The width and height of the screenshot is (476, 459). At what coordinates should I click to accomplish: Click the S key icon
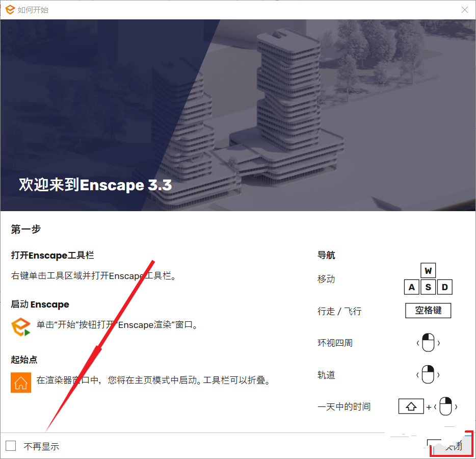tap(428, 287)
